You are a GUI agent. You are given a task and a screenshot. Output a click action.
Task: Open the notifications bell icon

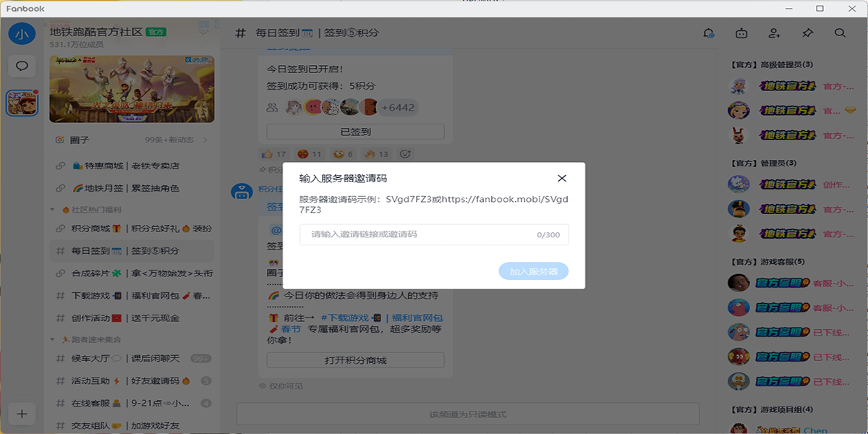click(x=710, y=33)
